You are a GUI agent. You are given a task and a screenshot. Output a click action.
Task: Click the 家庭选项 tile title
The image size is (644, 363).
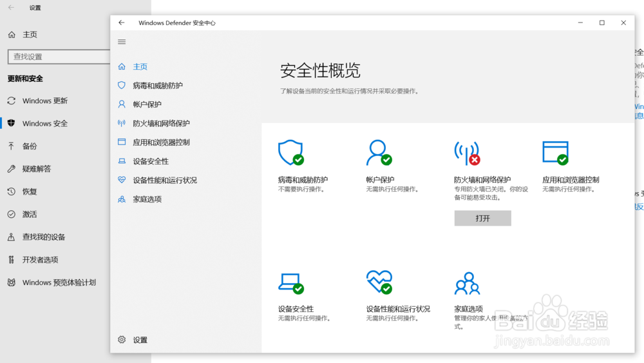point(468,309)
